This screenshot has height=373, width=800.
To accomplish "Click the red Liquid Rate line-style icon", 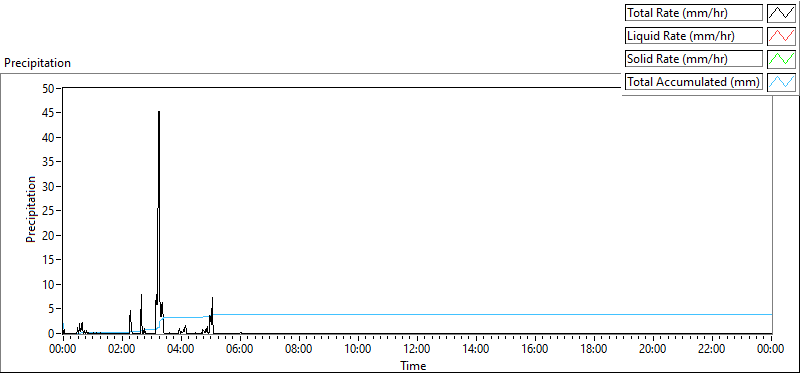I will coord(782,36).
